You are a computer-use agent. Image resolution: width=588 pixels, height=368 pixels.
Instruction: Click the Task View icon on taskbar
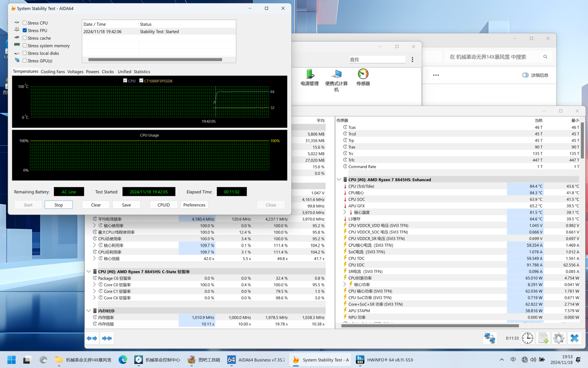click(x=27, y=360)
